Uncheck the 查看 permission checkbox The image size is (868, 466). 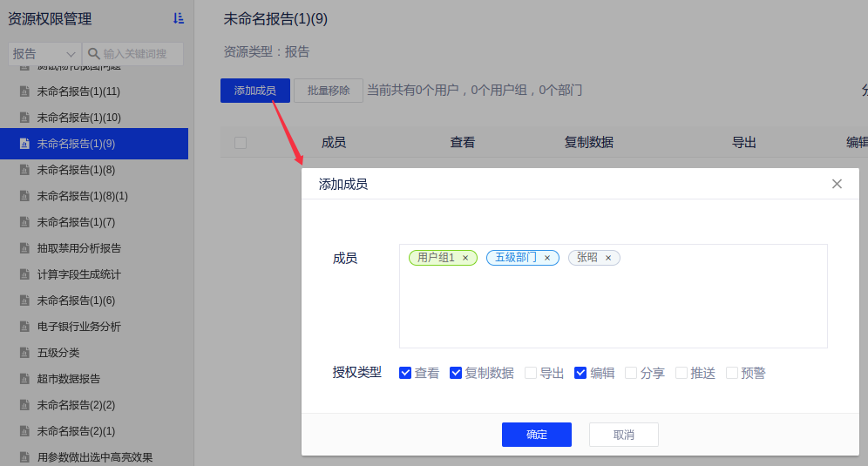tap(405, 373)
